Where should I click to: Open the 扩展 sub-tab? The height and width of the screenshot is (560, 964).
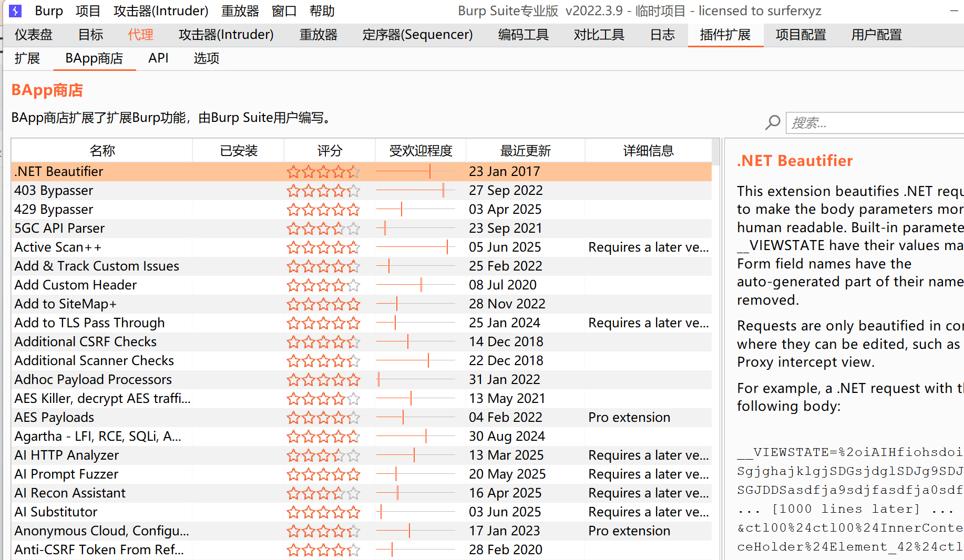27,58
